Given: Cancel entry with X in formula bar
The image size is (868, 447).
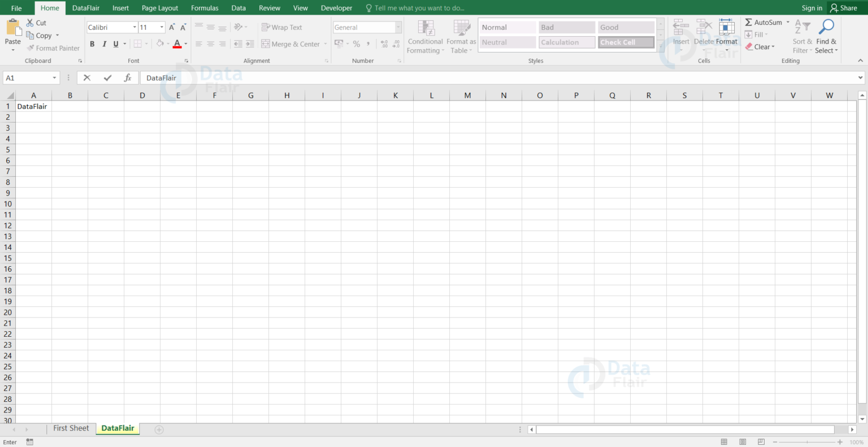Looking at the screenshot, I should 87,78.
